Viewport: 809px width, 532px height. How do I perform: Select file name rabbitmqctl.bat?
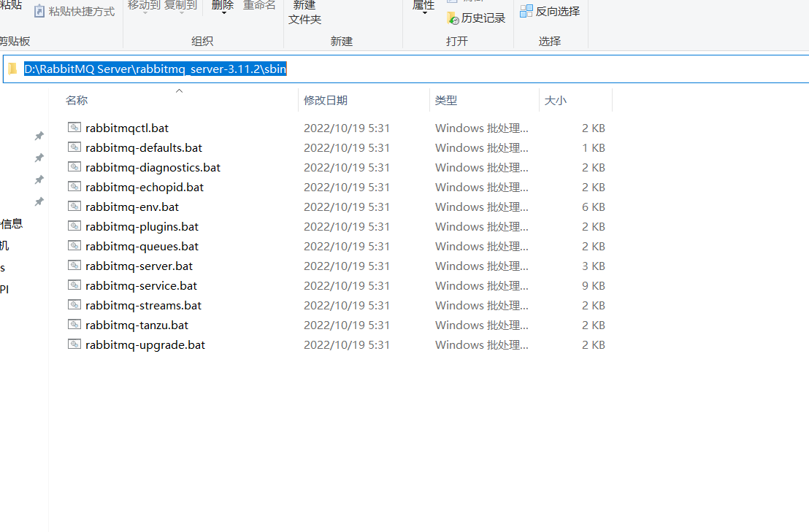pos(127,128)
